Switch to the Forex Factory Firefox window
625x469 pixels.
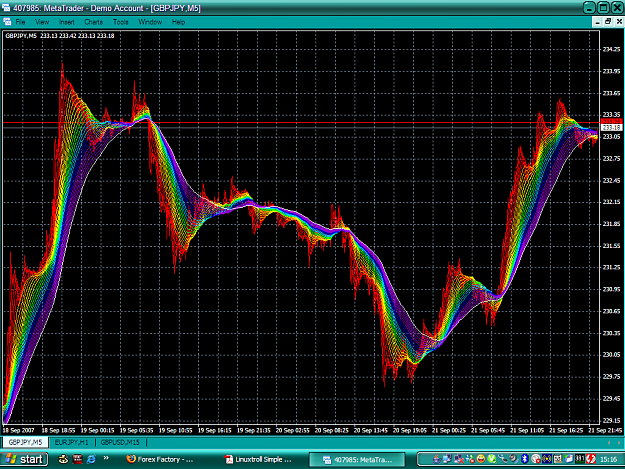pos(160,459)
